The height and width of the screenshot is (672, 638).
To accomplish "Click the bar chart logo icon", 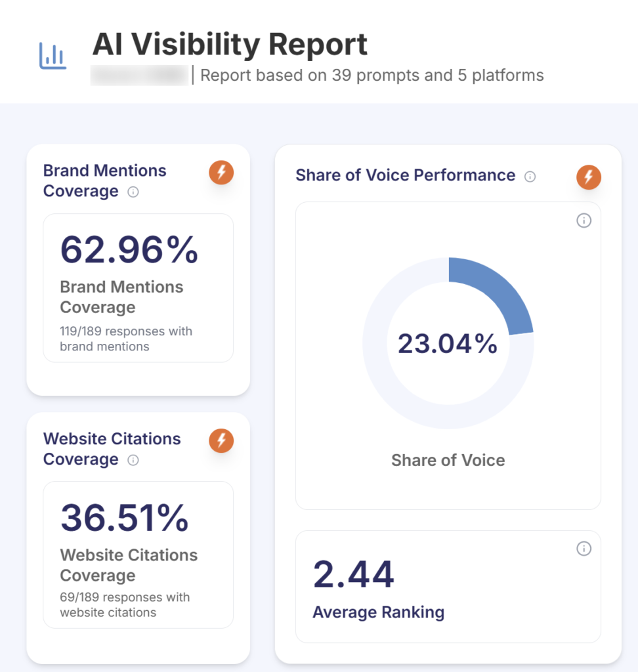I will [x=52, y=55].
